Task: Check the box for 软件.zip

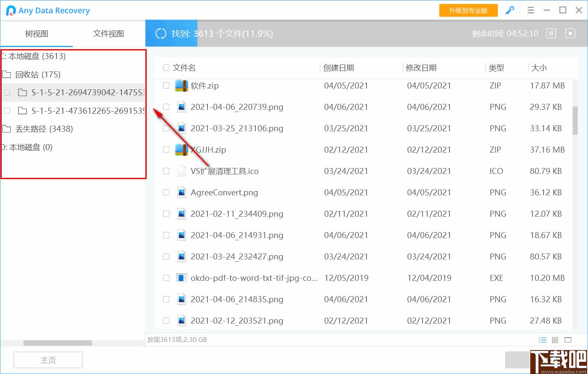Action: pos(166,85)
